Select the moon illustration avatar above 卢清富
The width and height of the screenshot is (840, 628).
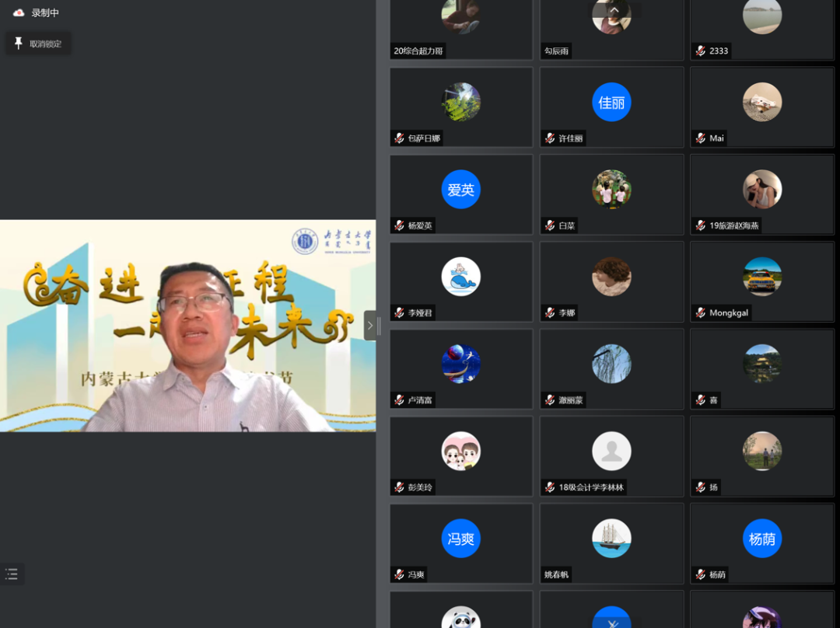(x=460, y=364)
